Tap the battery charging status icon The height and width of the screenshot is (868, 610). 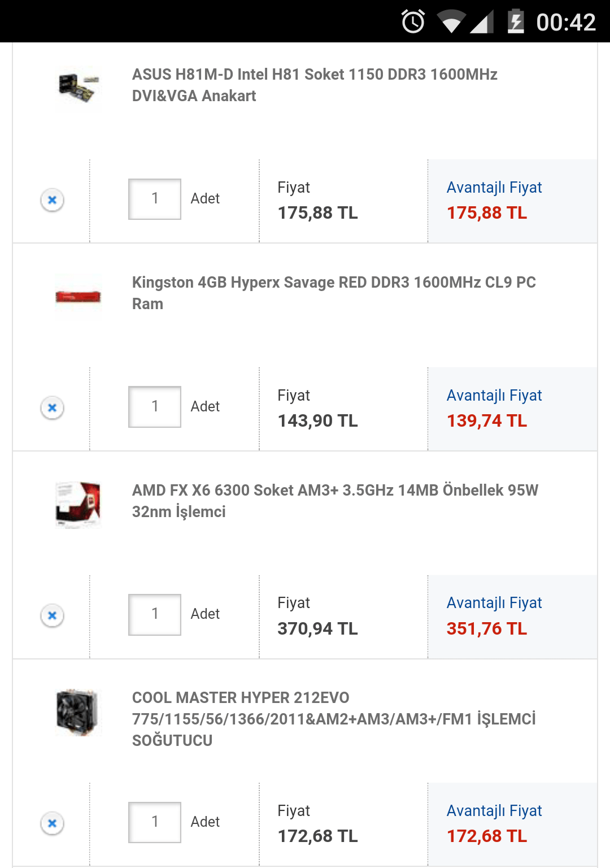[515, 22]
